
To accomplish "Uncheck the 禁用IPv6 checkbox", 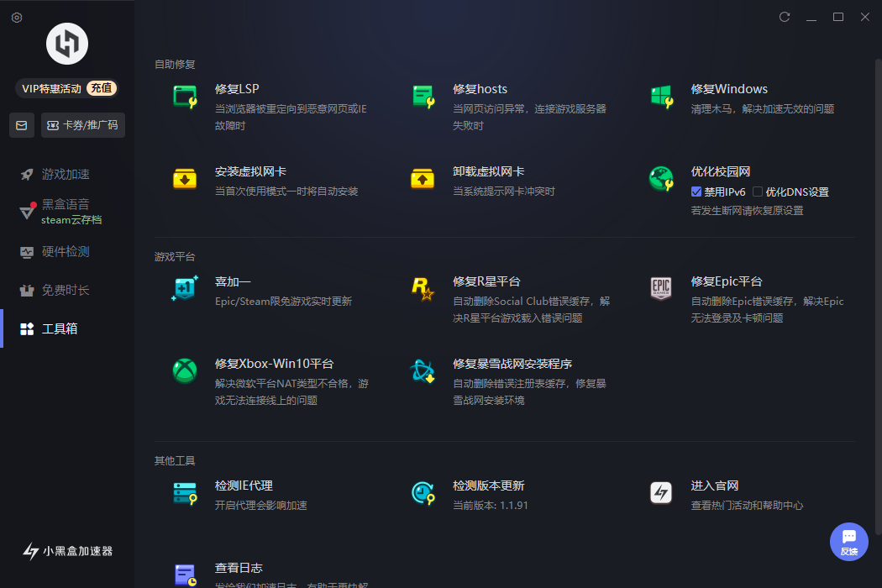I will [696, 192].
